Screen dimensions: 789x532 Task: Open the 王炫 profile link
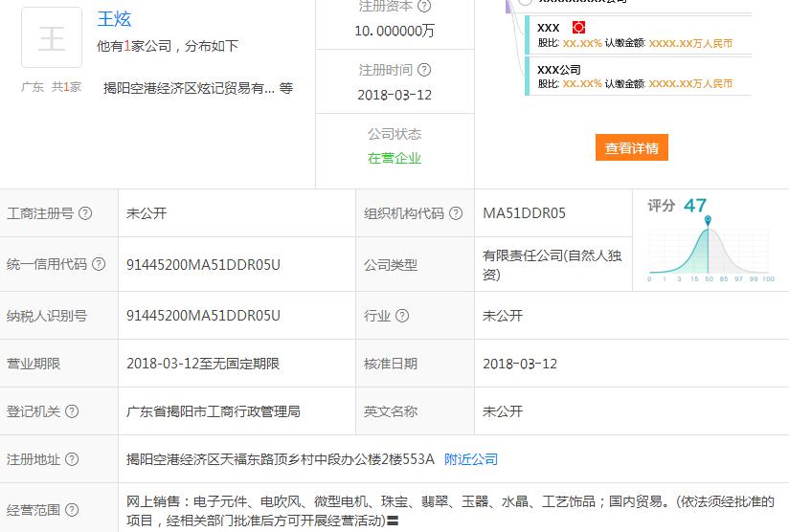[x=114, y=19]
